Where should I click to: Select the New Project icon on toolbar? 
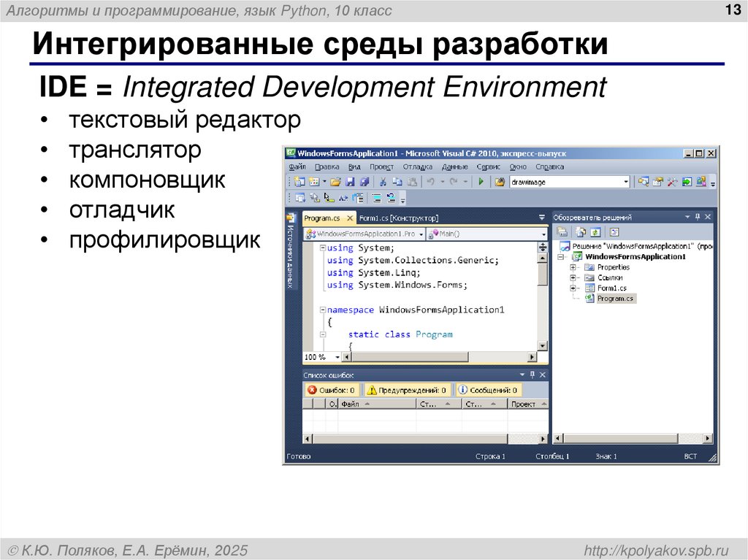coord(300,183)
